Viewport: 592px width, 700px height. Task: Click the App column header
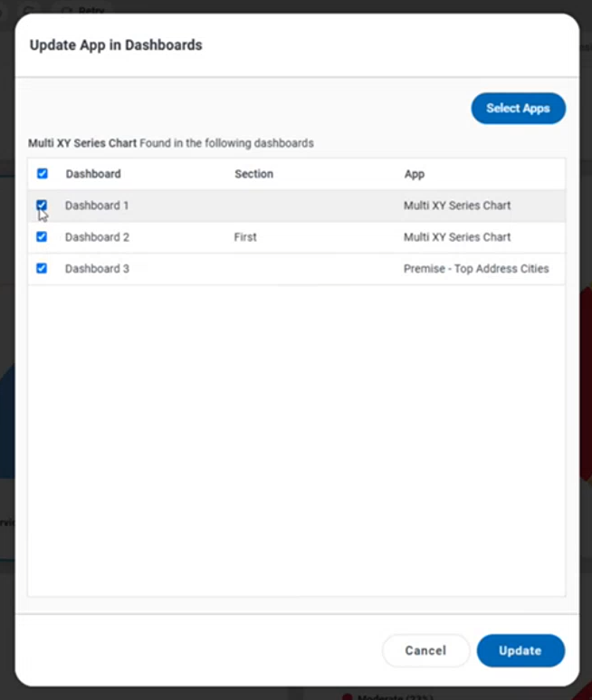click(x=414, y=174)
